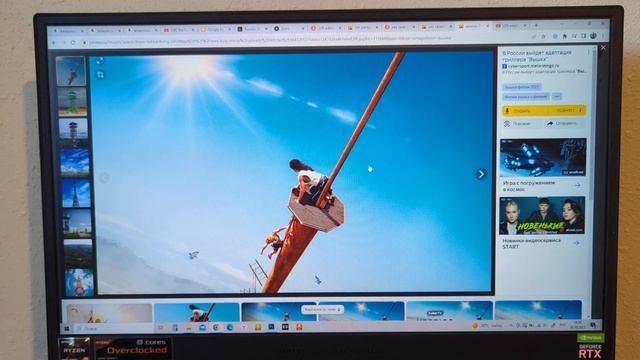Viewport: 640px width, 360px height.
Task: Open the bottom strip thumbnail of climbing person
Action: click(x=197, y=312)
